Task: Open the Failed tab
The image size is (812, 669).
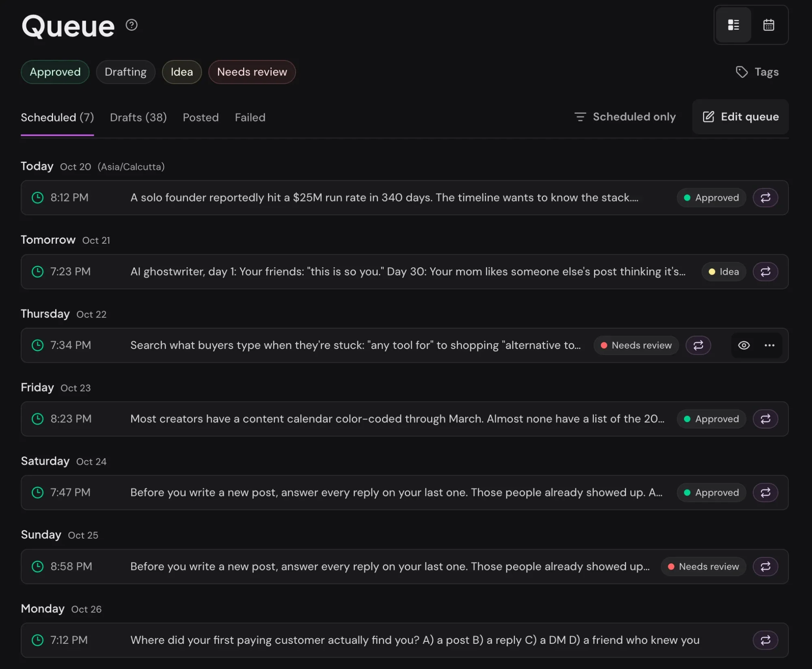Action: 250,117
